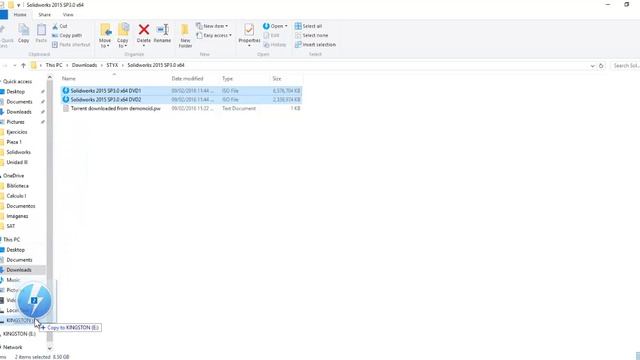Open Downloads under This PC
This screenshot has width=640, height=360.
[x=19, y=270]
